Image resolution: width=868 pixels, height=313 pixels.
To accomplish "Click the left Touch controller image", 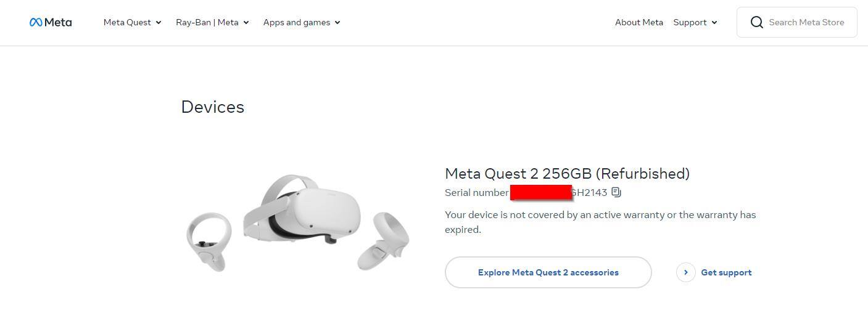I will pos(209,240).
